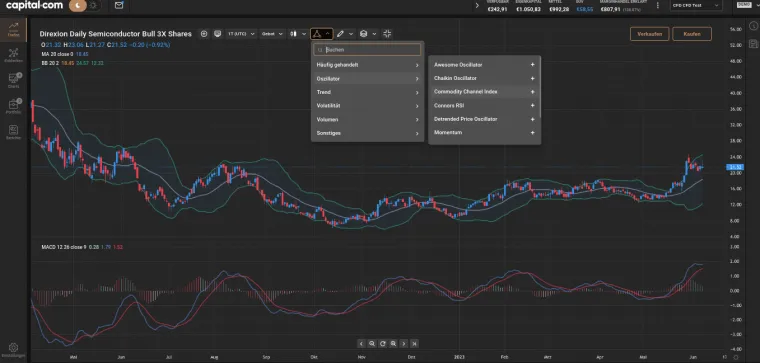Zoom in the chart with magnifier plus
The image size is (760, 363).
point(393,344)
